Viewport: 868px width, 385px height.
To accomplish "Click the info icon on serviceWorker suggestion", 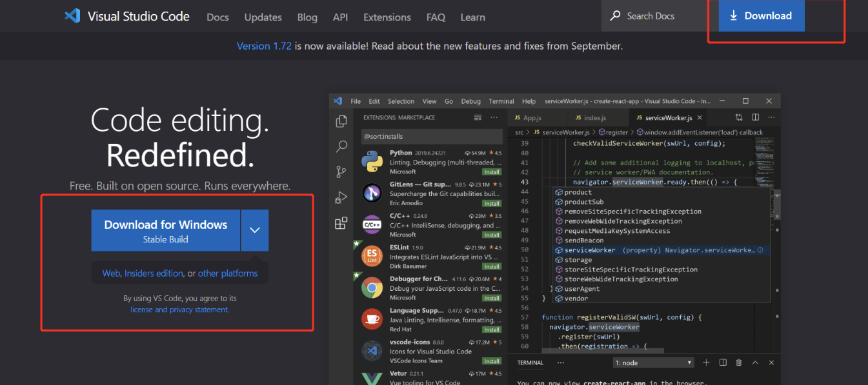I will click(760, 250).
